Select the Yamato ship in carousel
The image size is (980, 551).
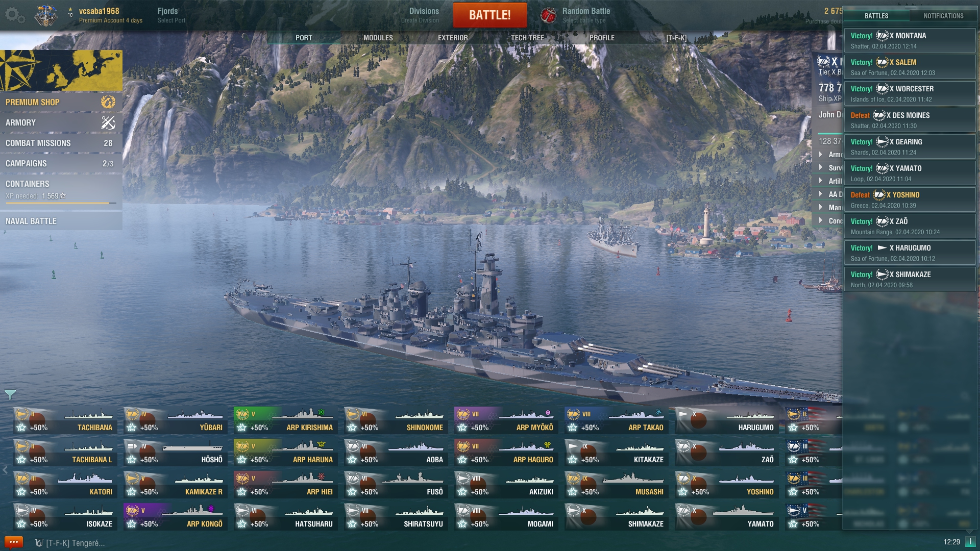click(x=727, y=516)
